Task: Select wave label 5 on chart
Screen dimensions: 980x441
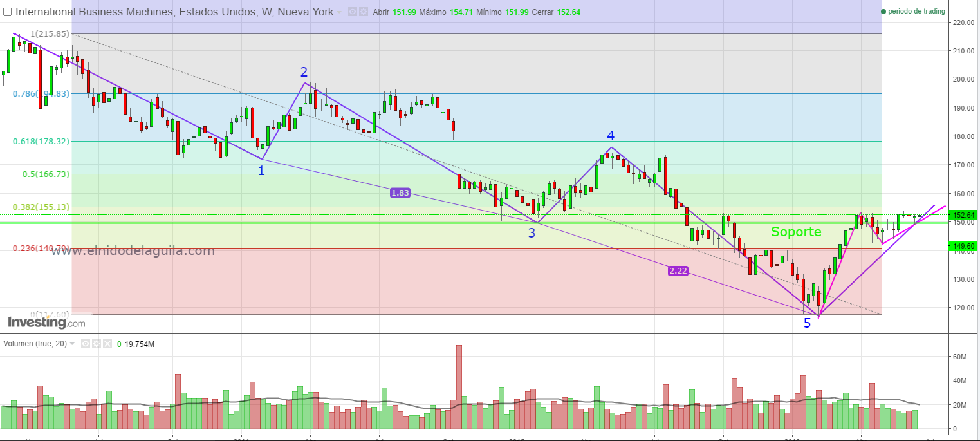Action: [x=807, y=323]
